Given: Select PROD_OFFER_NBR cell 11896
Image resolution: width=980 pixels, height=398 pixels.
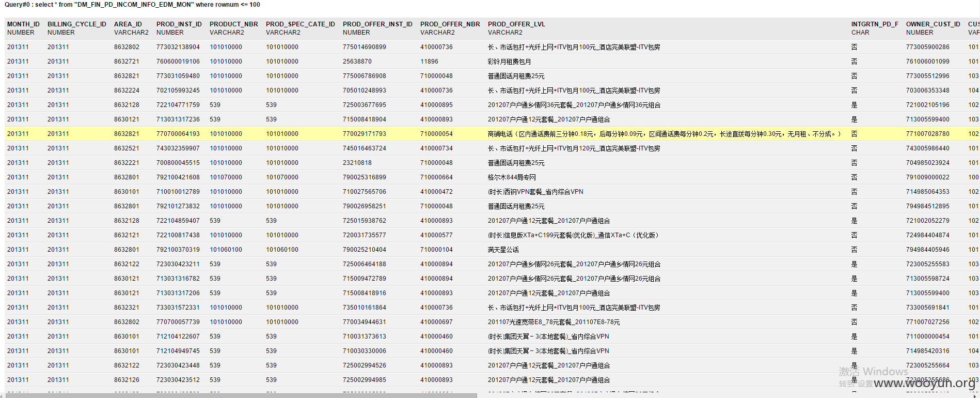Looking at the screenshot, I should [x=429, y=62].
